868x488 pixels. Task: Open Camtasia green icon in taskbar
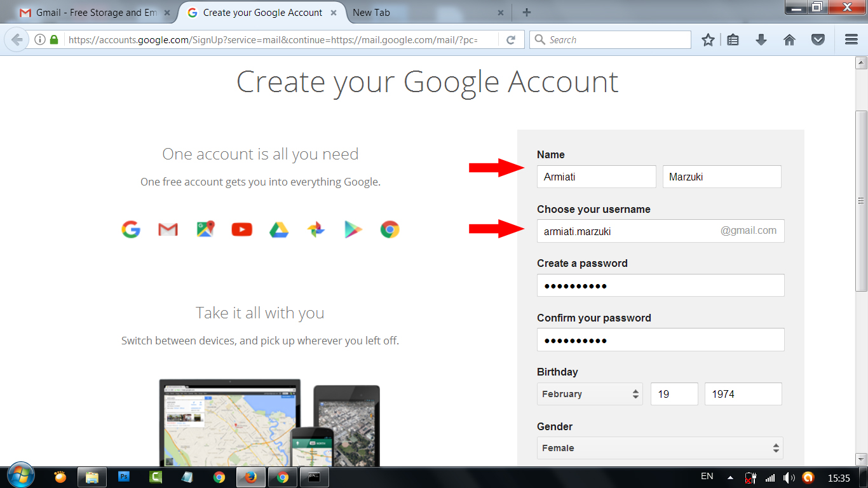[x=156, y=477]
